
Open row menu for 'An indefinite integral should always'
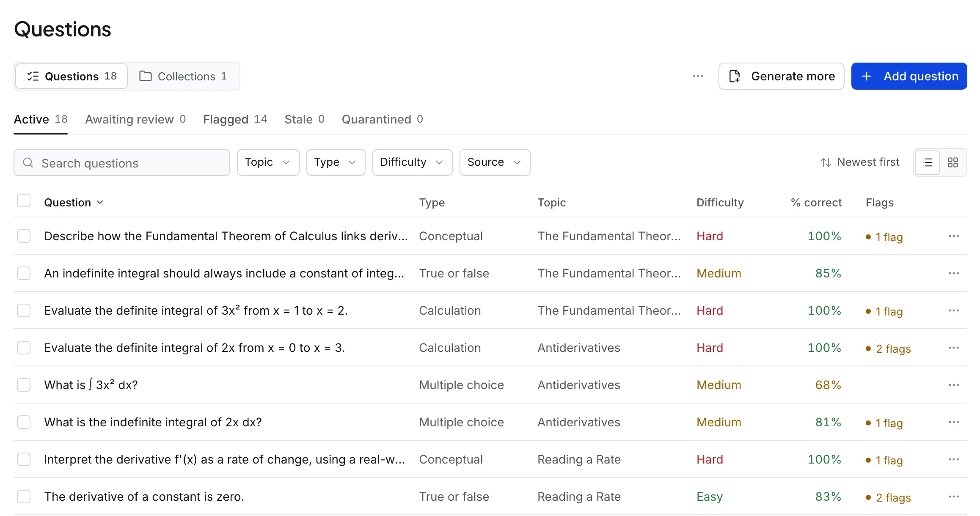[954, 273]
